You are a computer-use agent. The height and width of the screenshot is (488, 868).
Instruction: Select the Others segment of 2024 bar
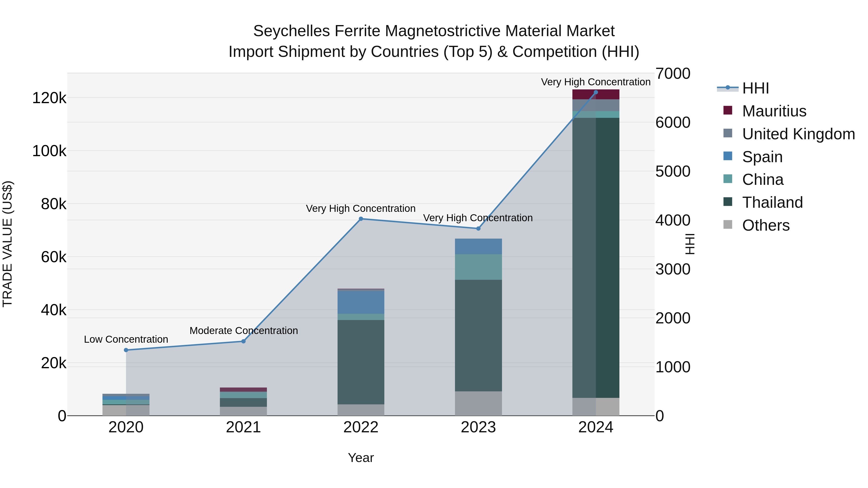596,407
